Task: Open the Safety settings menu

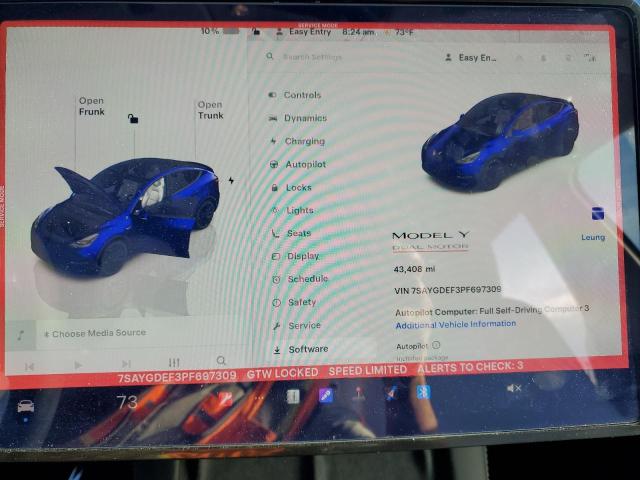Action: tap(295, 302)
